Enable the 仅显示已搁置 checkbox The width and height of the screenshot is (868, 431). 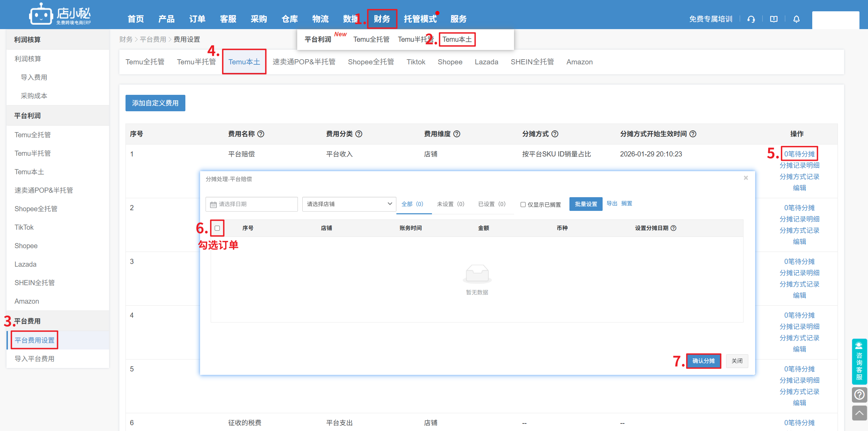pos(523,204)
